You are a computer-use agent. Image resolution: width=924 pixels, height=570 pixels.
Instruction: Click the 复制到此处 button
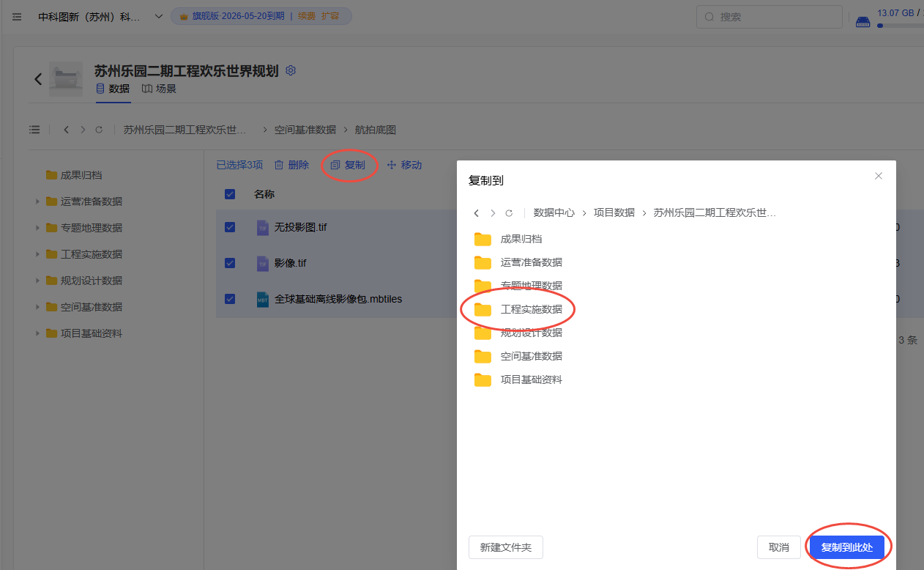(846, 547)
